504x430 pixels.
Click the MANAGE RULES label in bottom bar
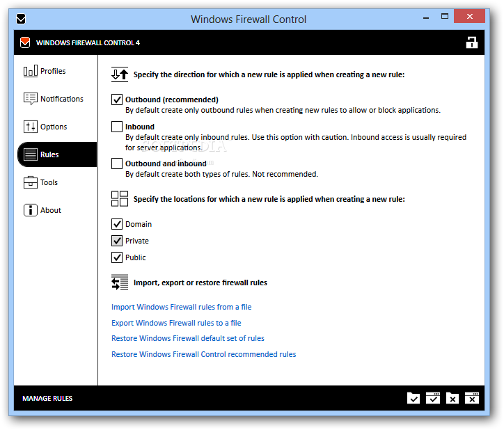click(47, 398)
